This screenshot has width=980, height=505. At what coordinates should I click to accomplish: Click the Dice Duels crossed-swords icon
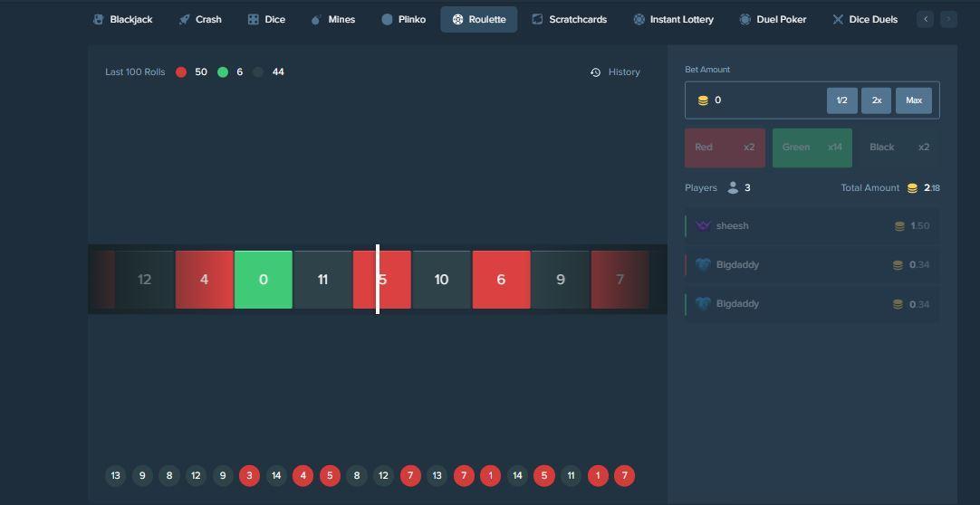tap(838, 19)
